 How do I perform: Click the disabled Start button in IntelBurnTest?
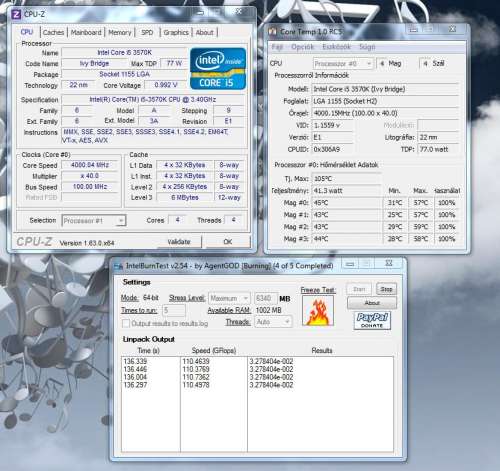tap(359, 289)
